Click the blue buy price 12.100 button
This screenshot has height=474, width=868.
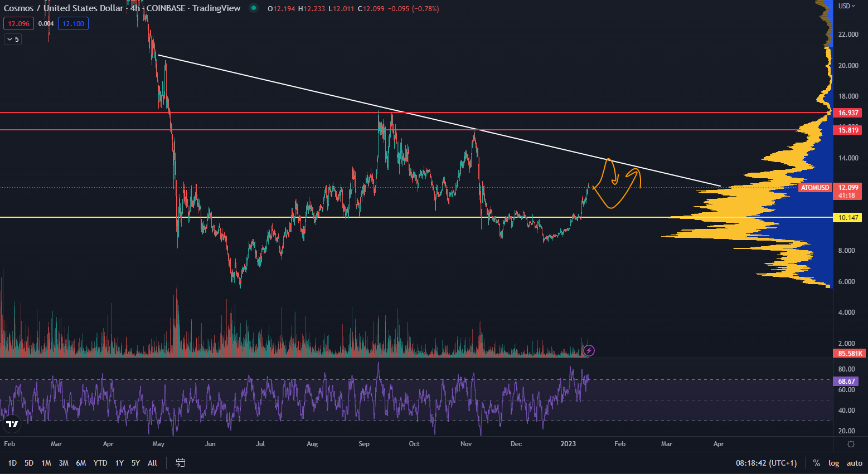pyautogui.click(x=73, y=23)
